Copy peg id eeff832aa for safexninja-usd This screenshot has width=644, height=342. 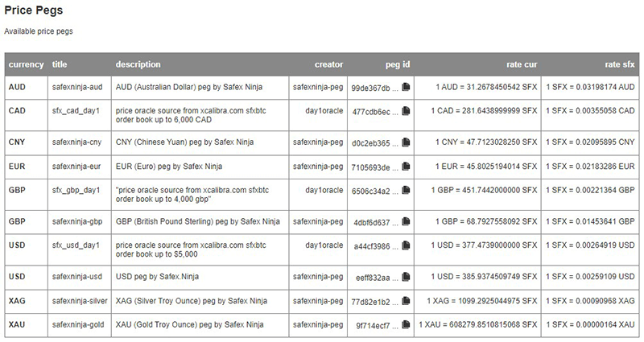point(406,276)
